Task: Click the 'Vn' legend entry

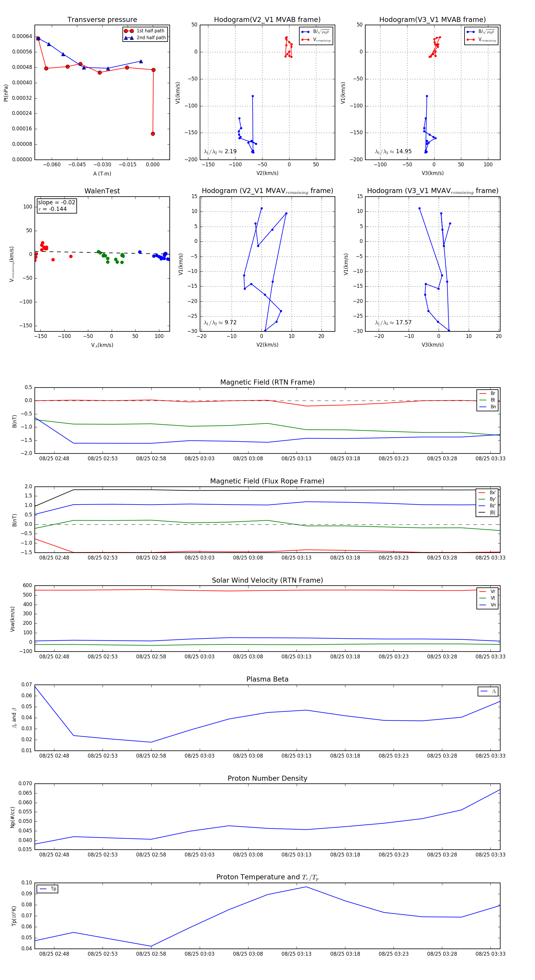Action: click(487, 605)
